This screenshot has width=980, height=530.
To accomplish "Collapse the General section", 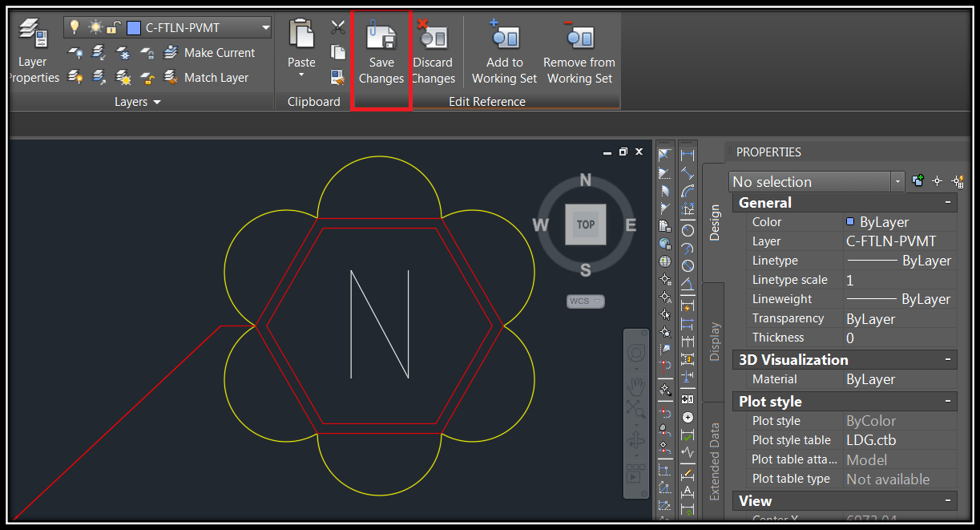I will point(948,203).
